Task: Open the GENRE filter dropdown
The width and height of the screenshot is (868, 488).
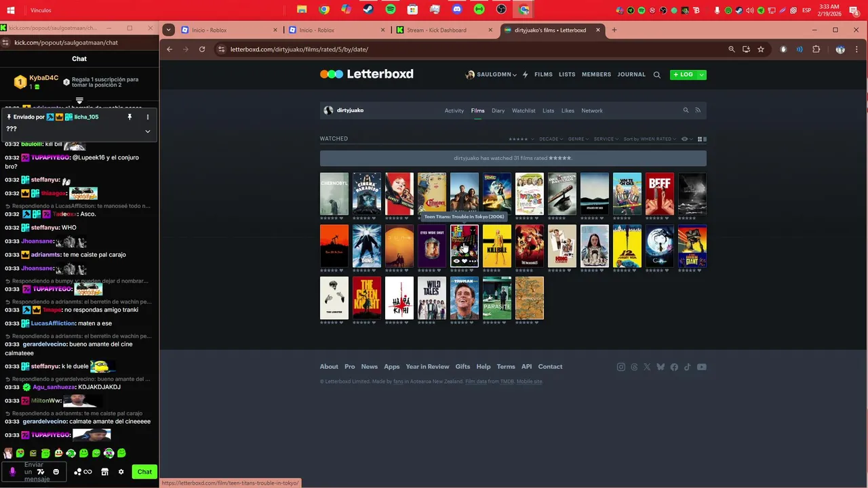Action: 578,139
